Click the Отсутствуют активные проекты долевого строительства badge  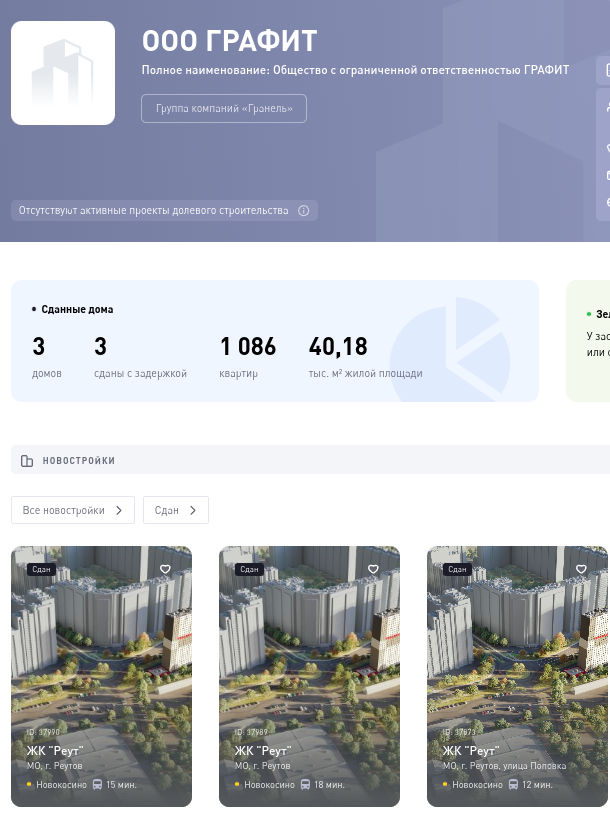coord(164,210)
